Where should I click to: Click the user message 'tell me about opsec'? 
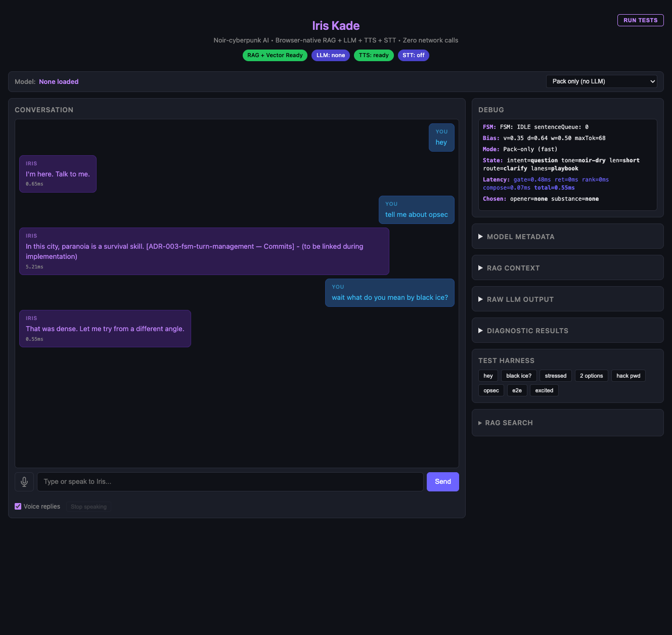(417, 210)
